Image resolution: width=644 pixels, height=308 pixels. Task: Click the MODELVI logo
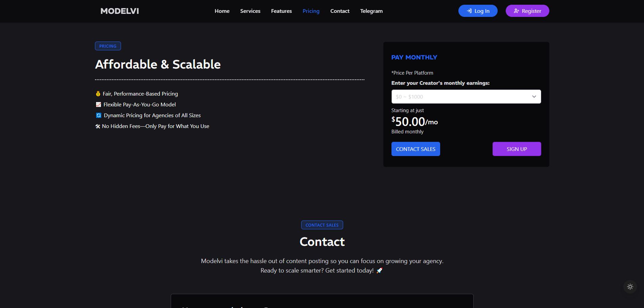coord(119,11)
